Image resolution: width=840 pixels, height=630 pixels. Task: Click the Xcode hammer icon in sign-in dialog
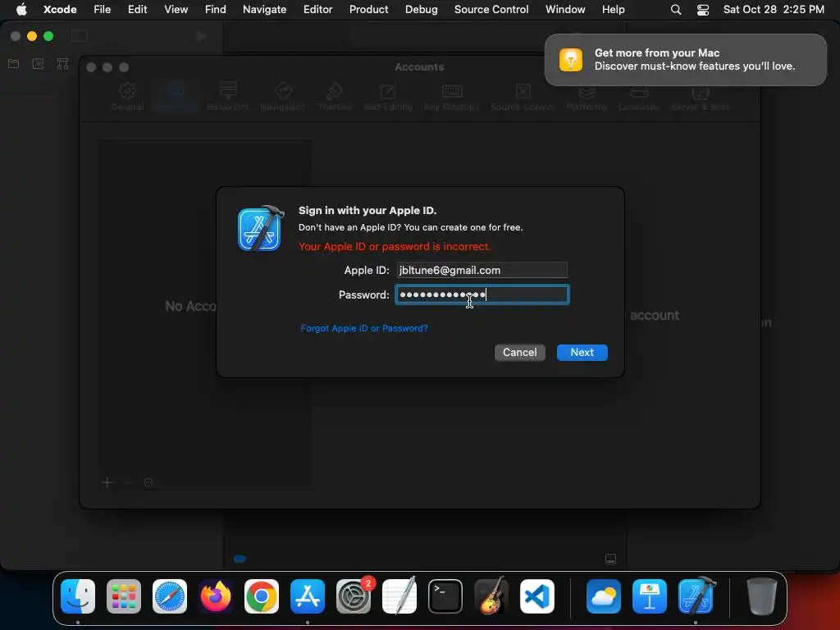pos(260,229)
